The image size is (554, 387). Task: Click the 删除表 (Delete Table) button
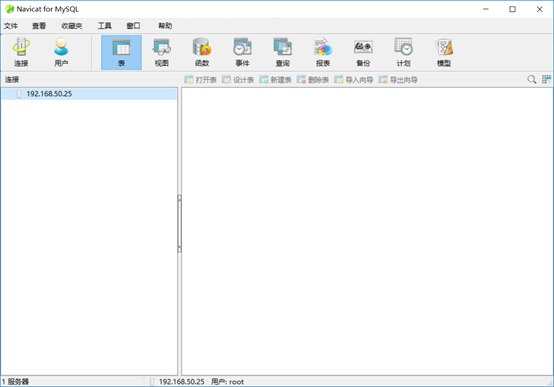coord(313,80)
